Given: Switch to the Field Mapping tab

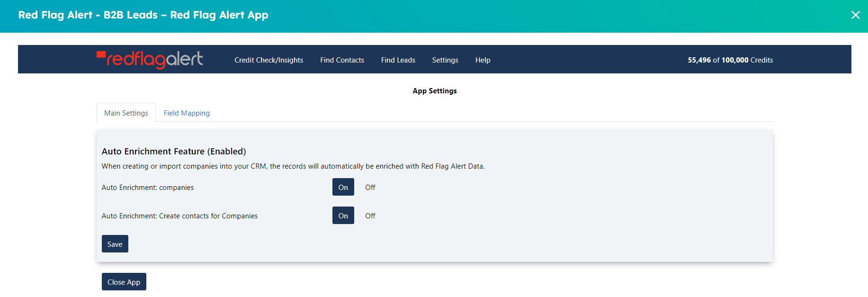Looking at the screenshot, I should (x=187, y=113).
